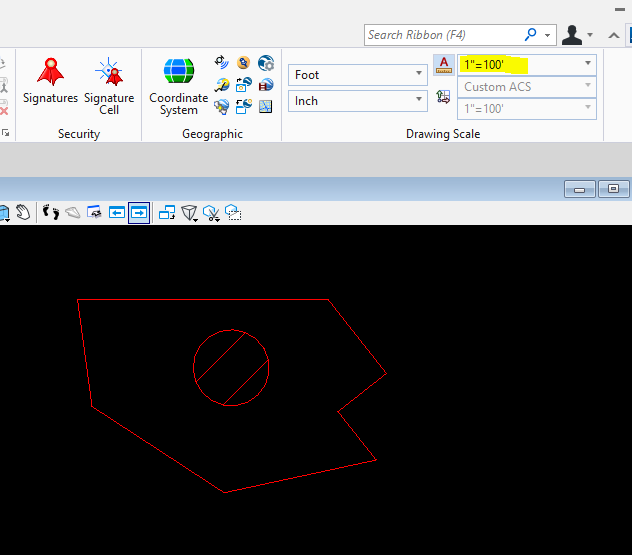Click the Copy View windows icon
Screen dimensions: 632x555
coord(167,212)
